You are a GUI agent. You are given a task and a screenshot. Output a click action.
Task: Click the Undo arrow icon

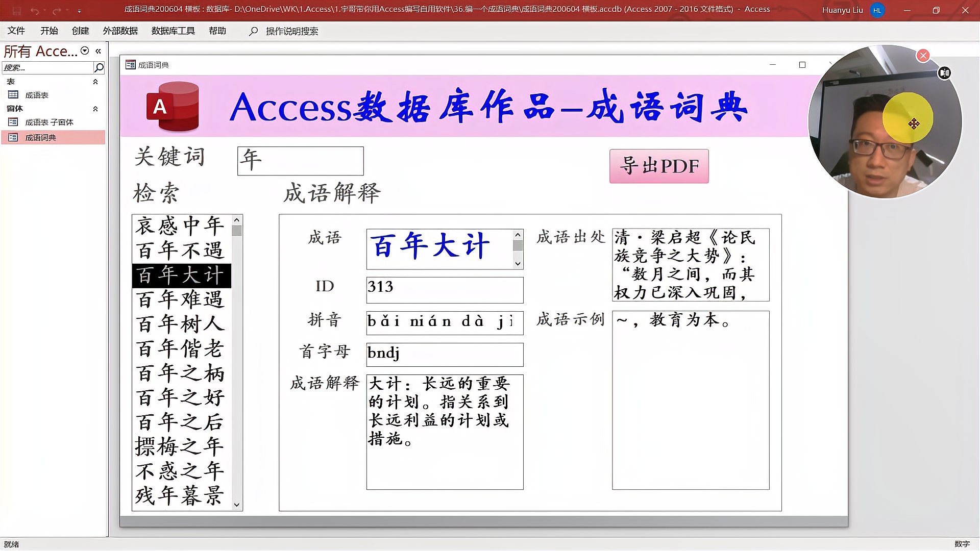[x=35, y=10]
